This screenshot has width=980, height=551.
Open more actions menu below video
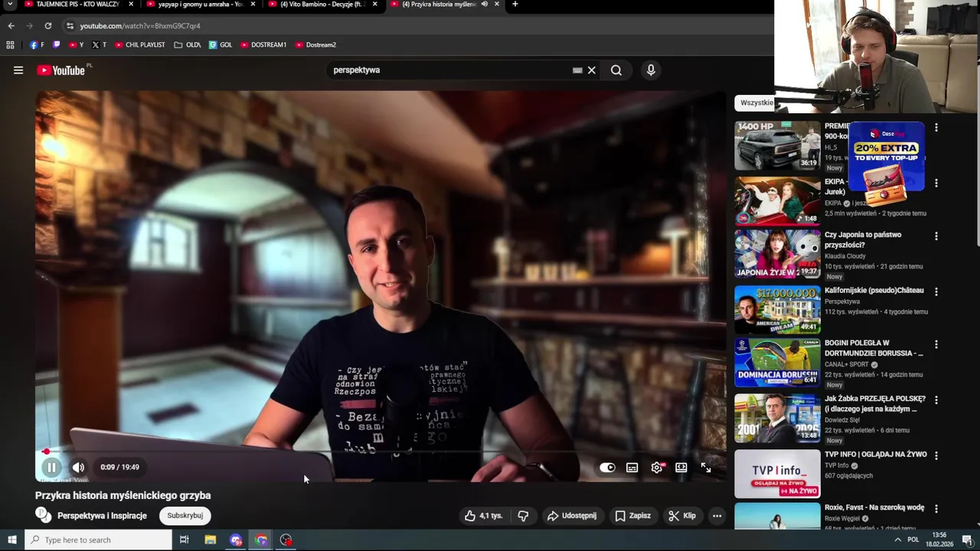(717, 516)
